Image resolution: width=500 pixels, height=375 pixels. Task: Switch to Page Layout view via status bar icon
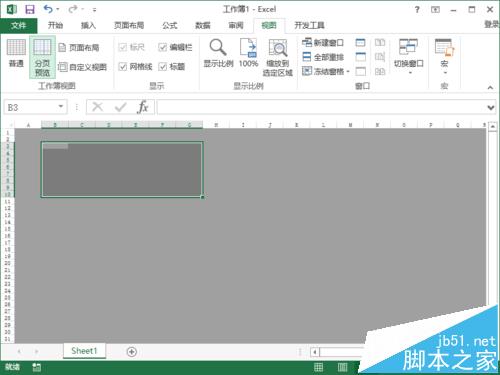click(x=342, y=367)
